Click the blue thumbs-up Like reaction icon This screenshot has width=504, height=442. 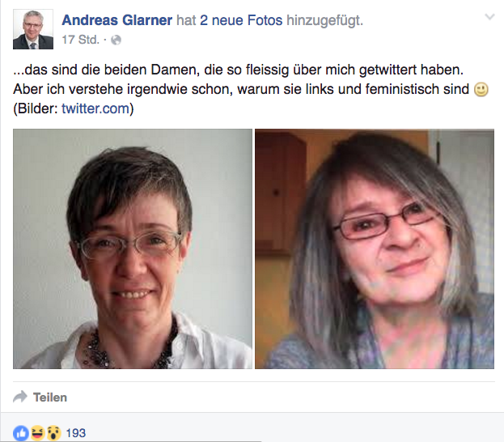coord(20,433)
